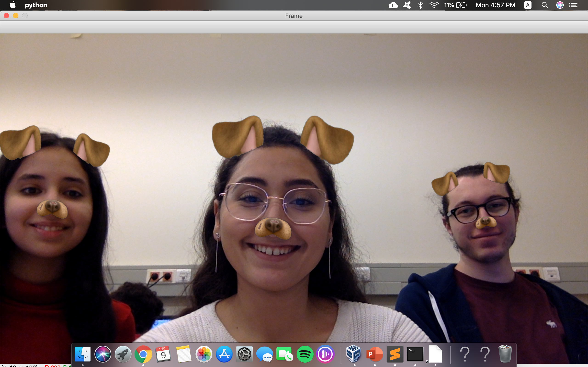
Task: Open the Notes app icon
Action: point(184,354)
